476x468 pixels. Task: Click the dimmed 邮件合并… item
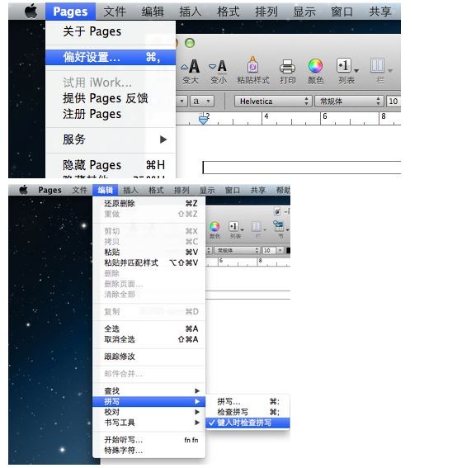tap(148, 374)
